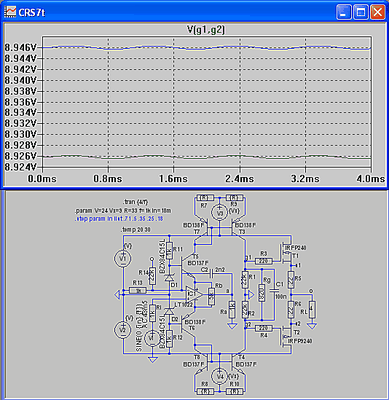Image resolution: width=389 pixels, height=400 pixels.
Task: Click the 0.8ms time axis label
Action: 108,178
